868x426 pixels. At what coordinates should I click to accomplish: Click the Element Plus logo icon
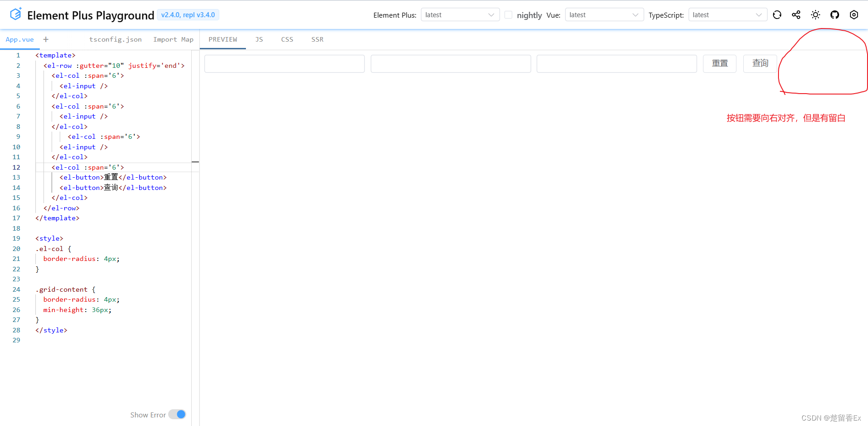coord(16,14)
